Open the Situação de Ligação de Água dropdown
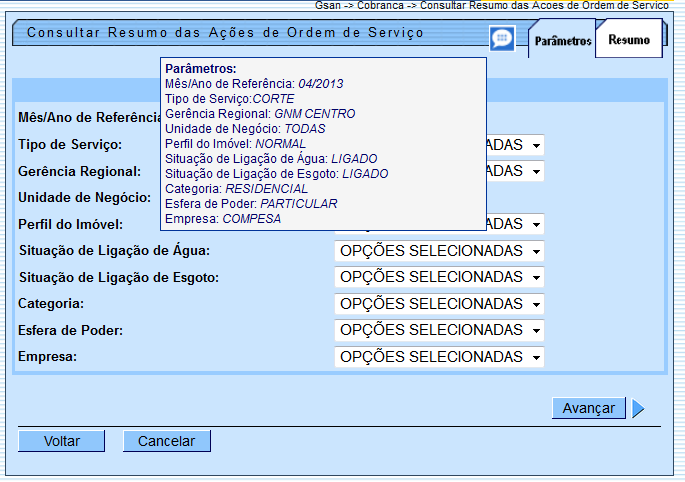 pos(439,250)
